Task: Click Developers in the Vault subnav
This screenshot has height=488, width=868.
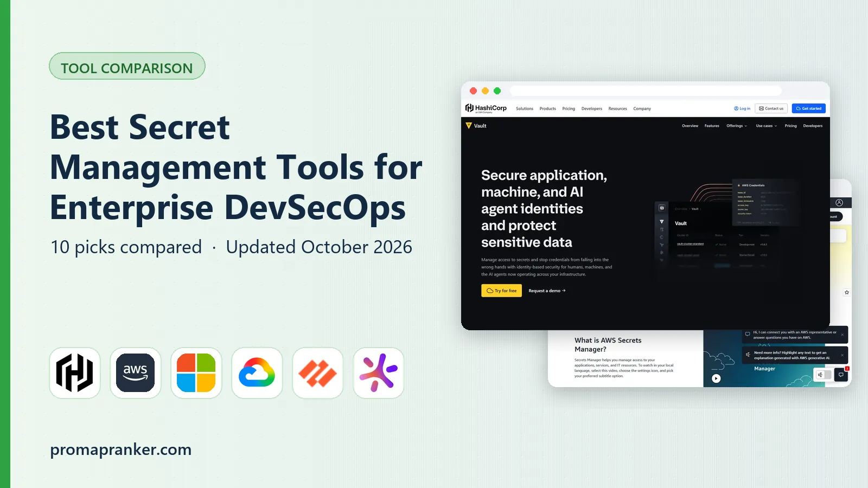Action: [x=813, y=126]
